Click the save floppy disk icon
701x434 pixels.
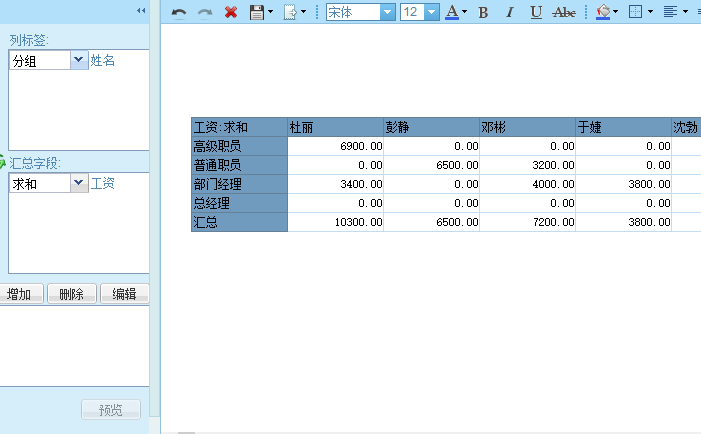point(257,12)
